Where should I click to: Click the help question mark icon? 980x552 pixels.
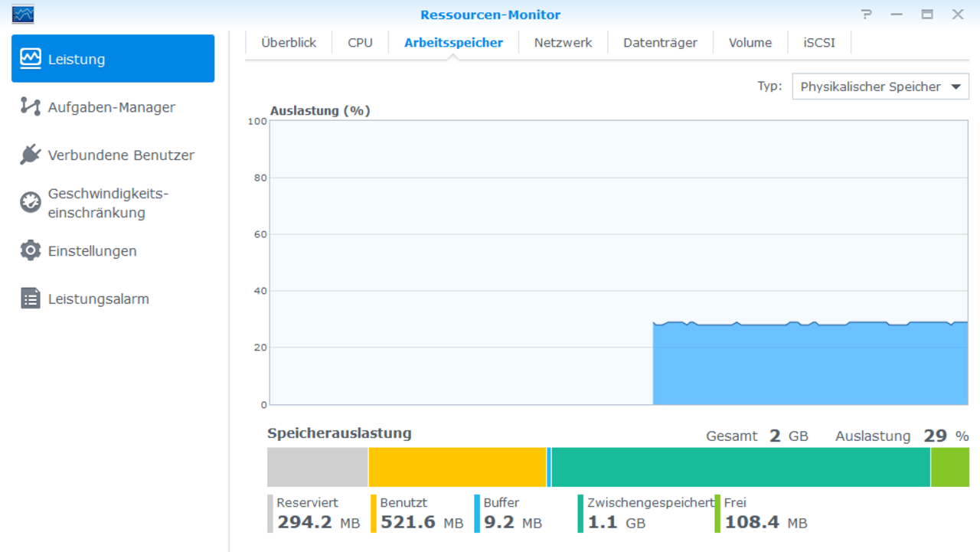click(867, 15)
